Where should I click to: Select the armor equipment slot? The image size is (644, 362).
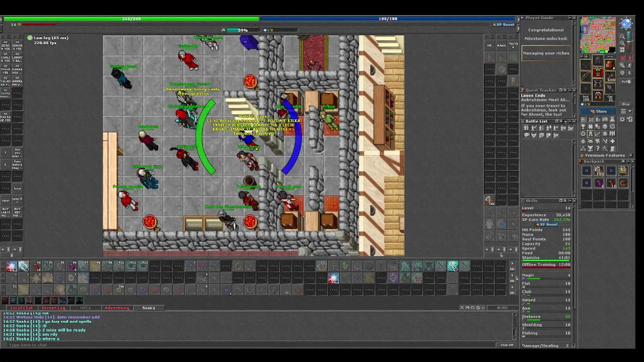pyautogui.click(x=598, y=72)
